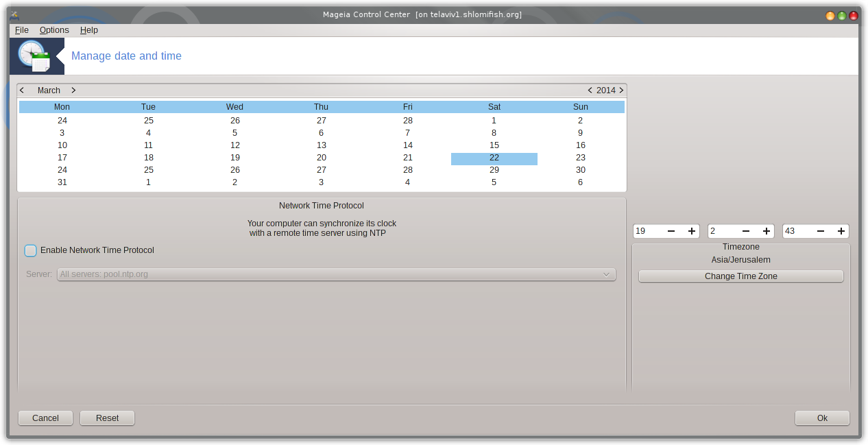Select day 11 in the calendar

(x=149, y=145)
